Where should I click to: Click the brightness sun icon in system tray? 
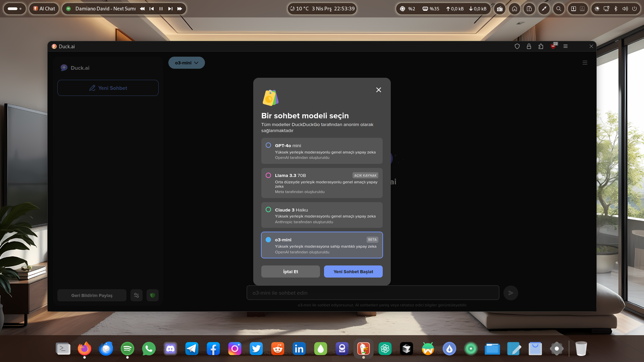pos(597,9)
